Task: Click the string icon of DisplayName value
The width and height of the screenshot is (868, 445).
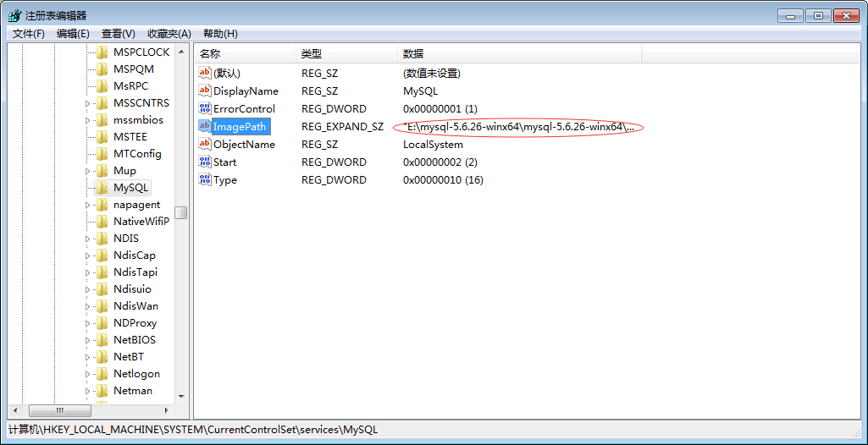Action: [x=205, y=91]
